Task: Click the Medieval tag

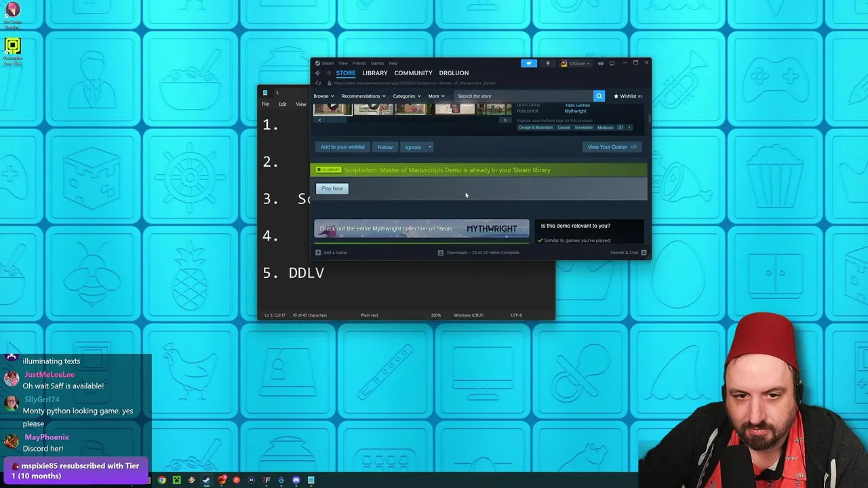Action: pos(605,127)
